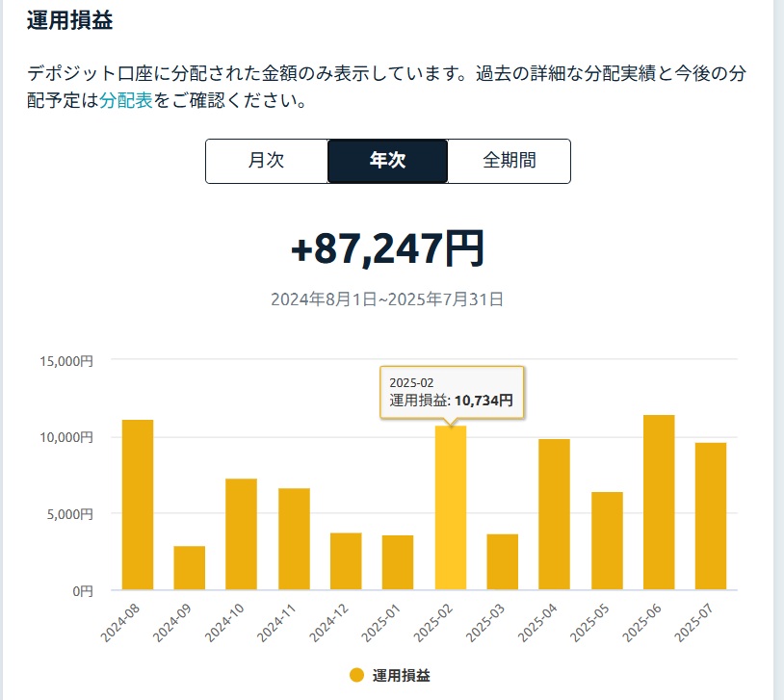Click the 2024-12 bar
This screenshot has height=700, width=784.
pos(346,561)
